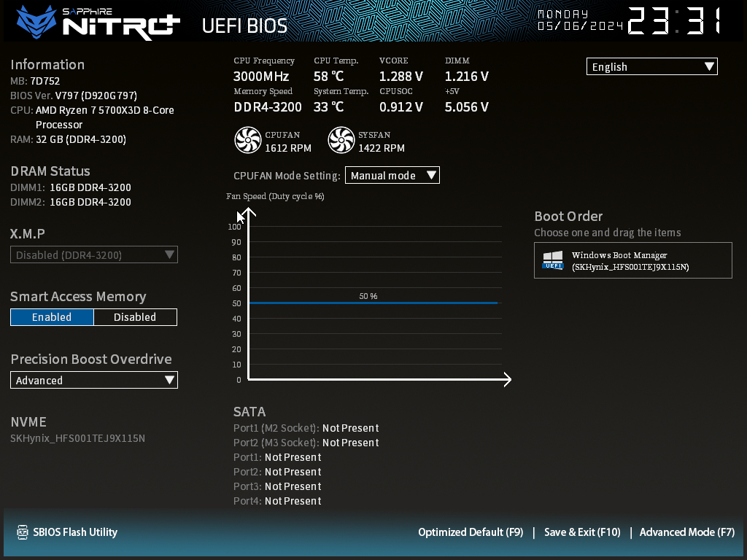
Task: Click the CPUSOC value 0.912 V
Action: [401, 107]
